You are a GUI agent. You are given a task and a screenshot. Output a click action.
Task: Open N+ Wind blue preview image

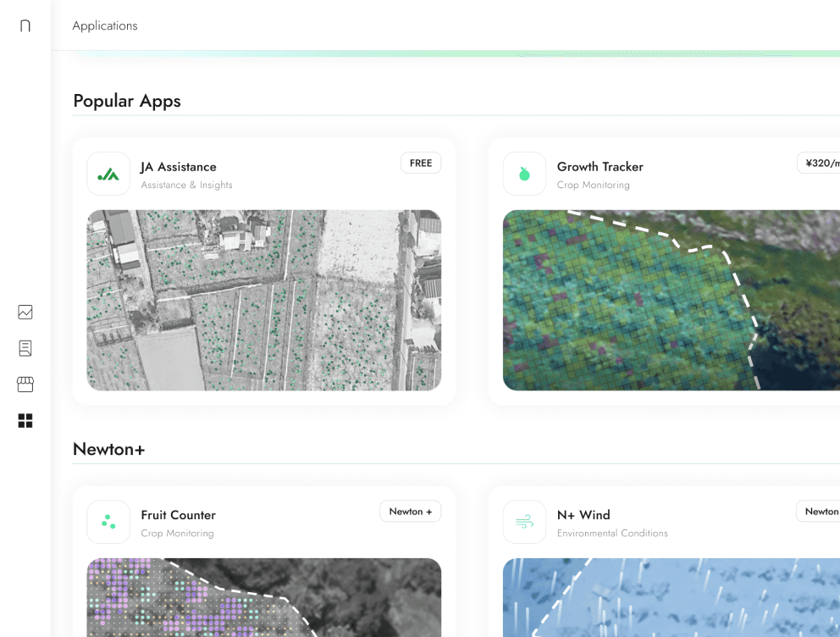(x=671, y=597)
